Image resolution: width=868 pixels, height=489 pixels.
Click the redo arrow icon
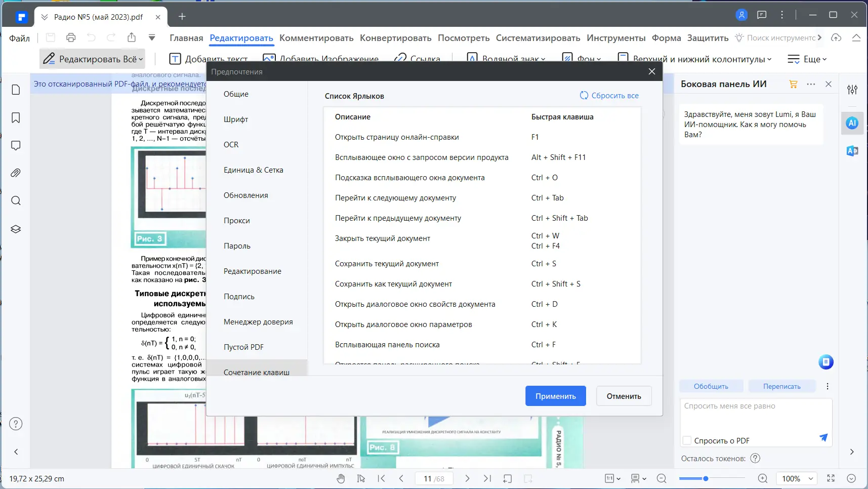(111, 37)
